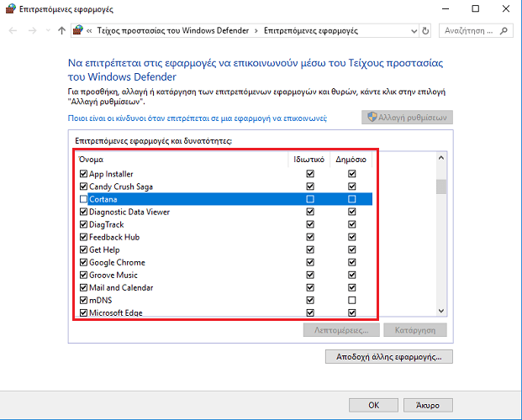Go back with the left arrow icon
This screenshot has height=420, width=522.
click(x=13, y=31)
